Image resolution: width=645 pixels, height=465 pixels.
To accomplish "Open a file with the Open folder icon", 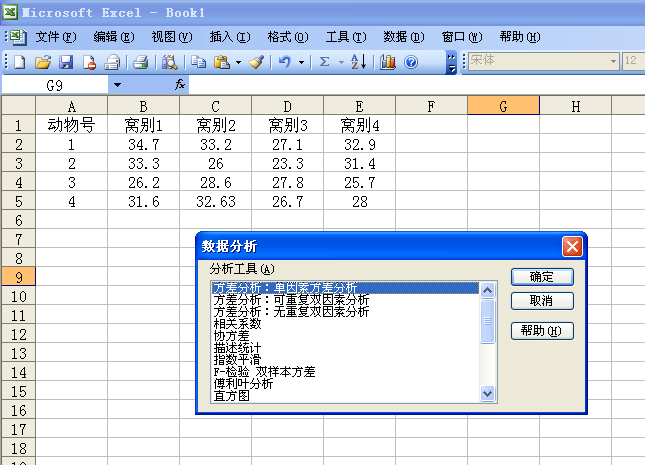I will tap(43, 63).
